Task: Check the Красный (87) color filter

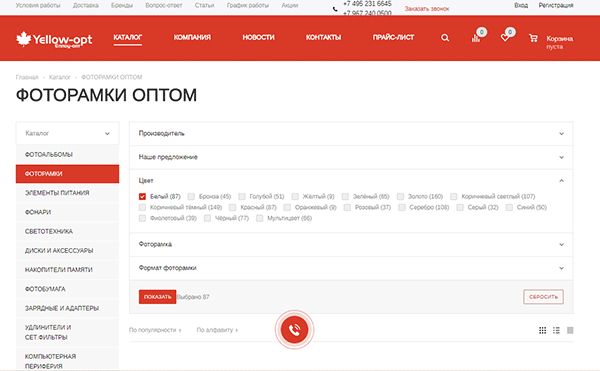Action: pos(232,207)
